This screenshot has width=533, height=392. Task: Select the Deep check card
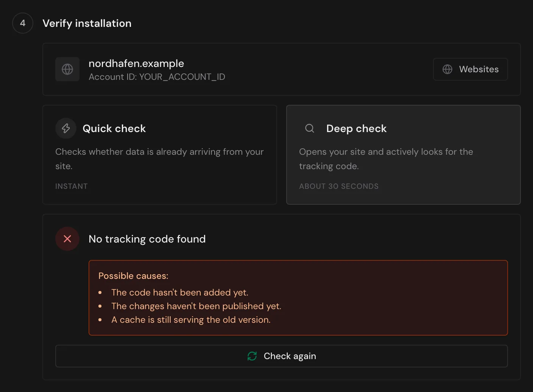coord(403,155)
